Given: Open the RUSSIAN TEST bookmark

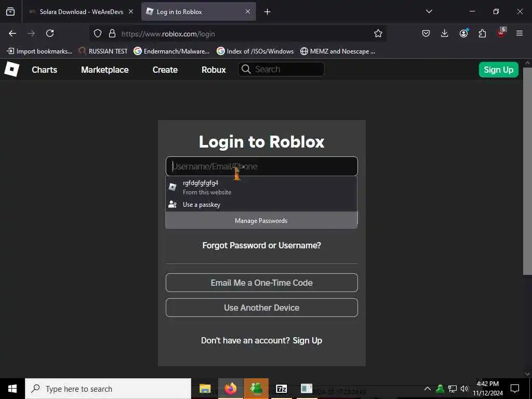Looking at the screenshot, I should tap(103, 51).
